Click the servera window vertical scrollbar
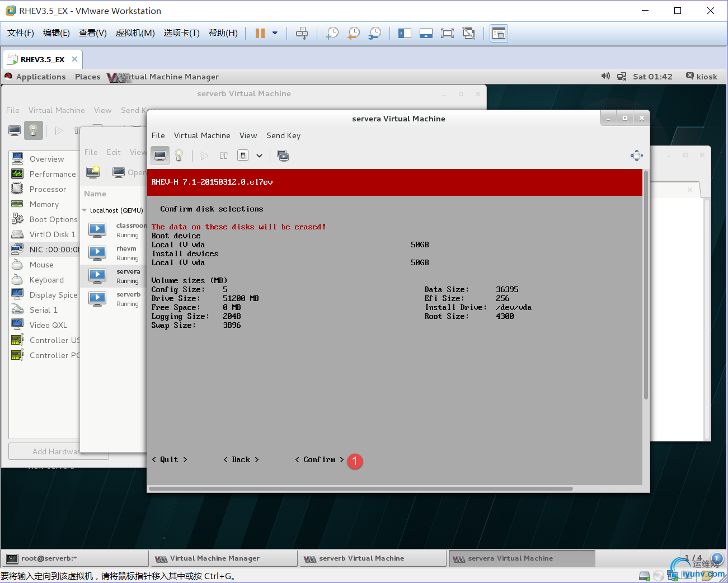The height and width of the screenshot is (583, 728). click(x=646, y=285)
